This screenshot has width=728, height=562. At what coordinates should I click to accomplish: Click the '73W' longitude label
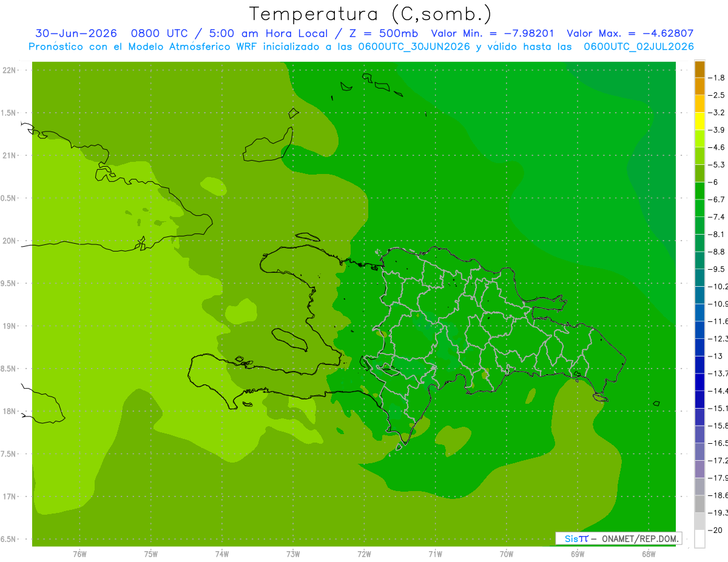pos(293,554)
